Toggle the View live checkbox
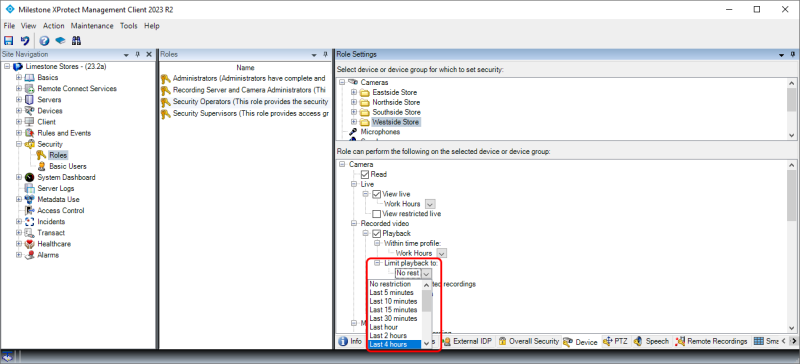The image size is (800, 364). (x=377, y=195)
